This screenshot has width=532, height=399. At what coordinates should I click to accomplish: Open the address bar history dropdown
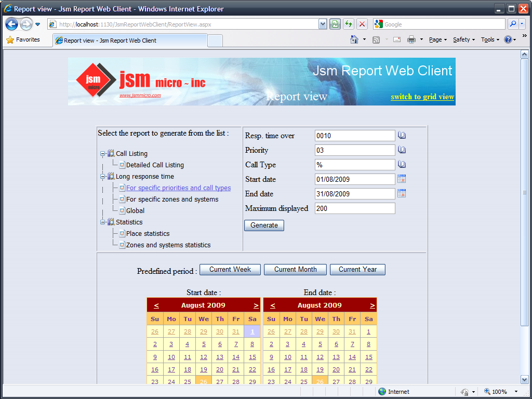coord(323,24)
